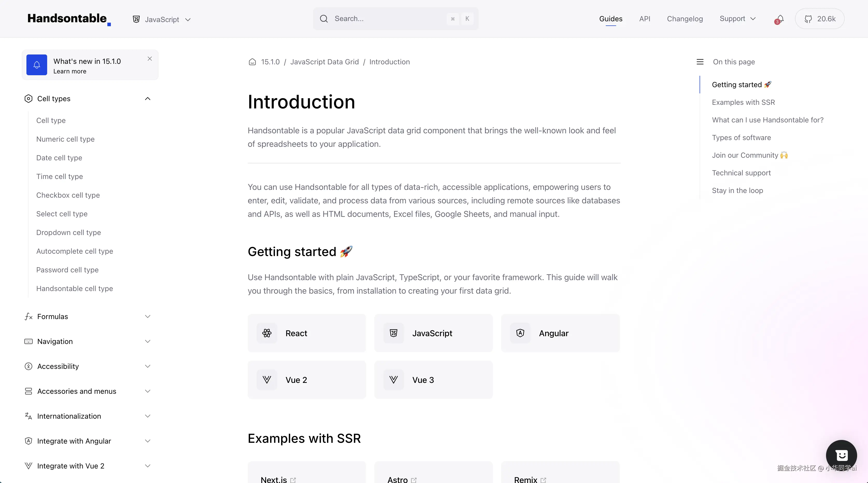Image resolution: width=868 pixels, height=483 pixels.
Task: Switch to the API tab
Action: pyautogui.click(x=645, y=19)
